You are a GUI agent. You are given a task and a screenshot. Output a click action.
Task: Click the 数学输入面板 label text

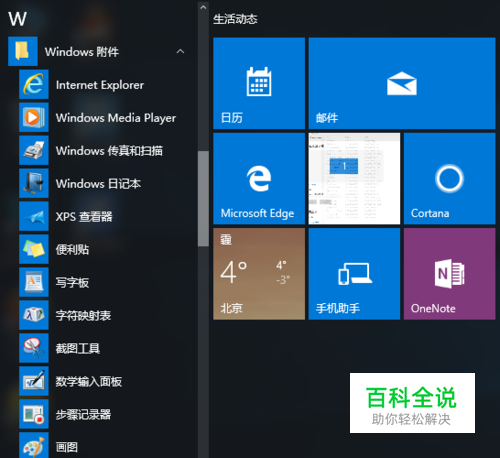coord(89,382)
